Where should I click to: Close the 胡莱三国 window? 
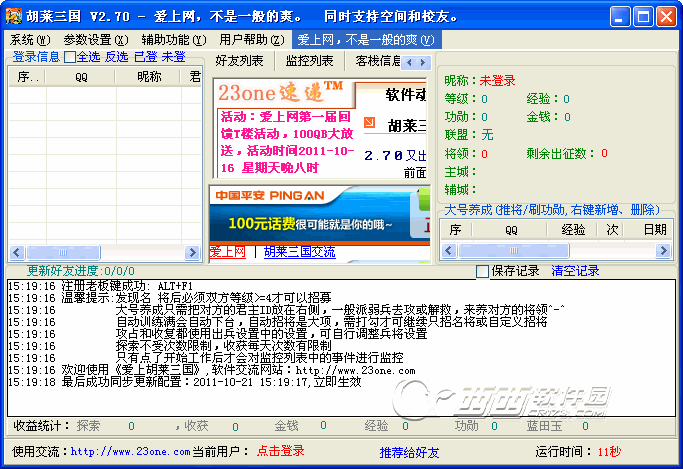click(666, 17)
